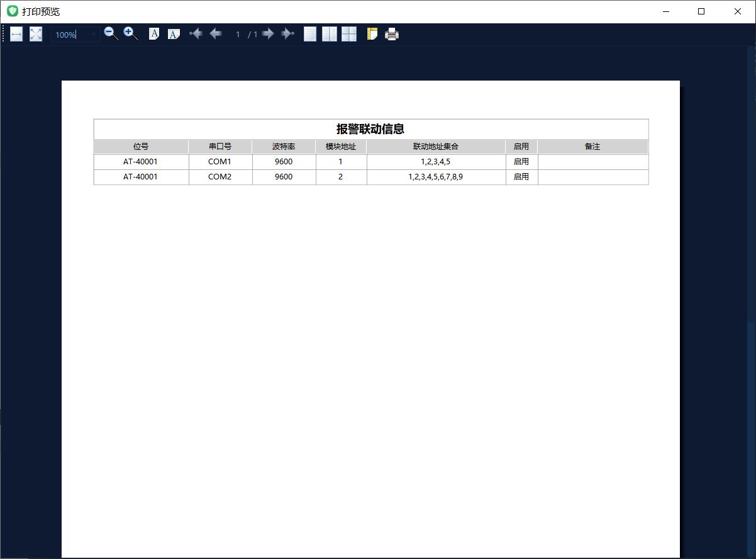
Task: Open the zoom percentage dropdown
Action: click(x=94, y=35)
